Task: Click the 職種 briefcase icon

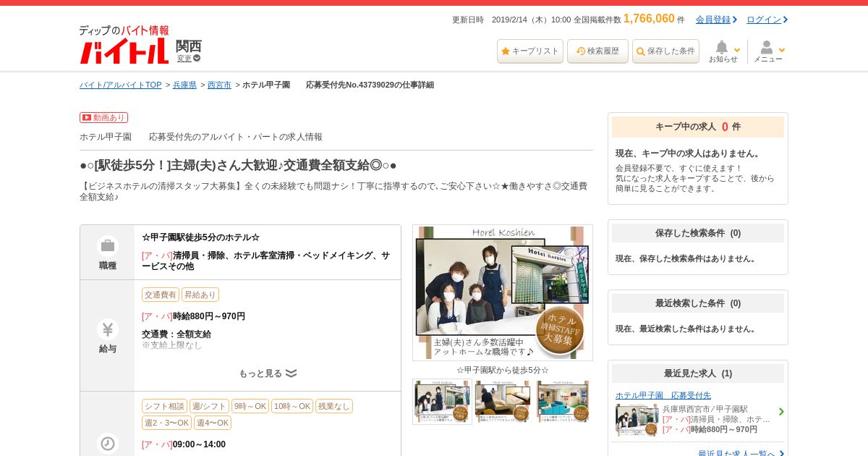Action: click(x=108, y=246)
